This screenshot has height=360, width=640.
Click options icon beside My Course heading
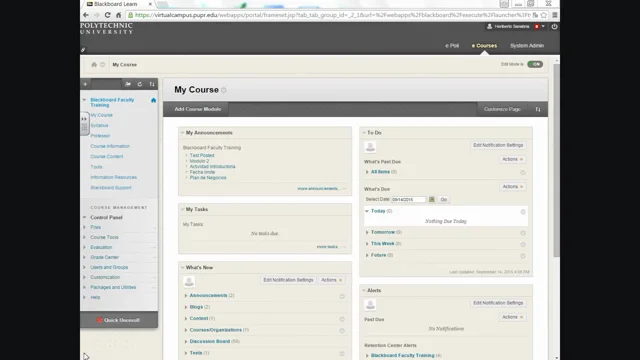pyautogui.click(x=224, y=90)
